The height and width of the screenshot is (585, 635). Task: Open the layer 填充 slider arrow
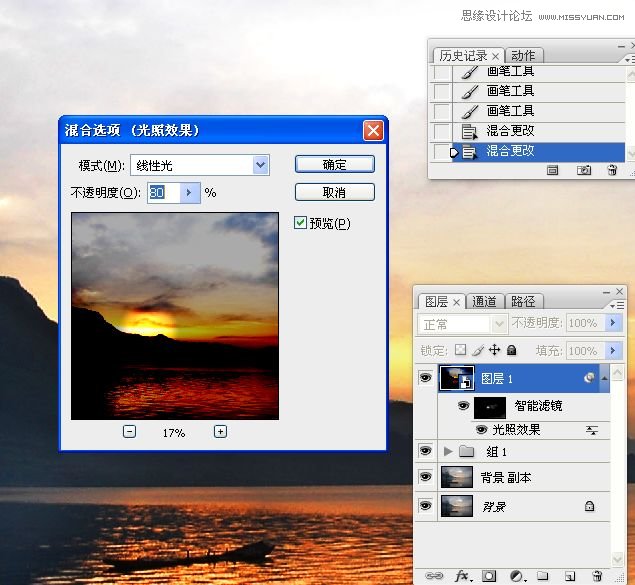(613, 351)
